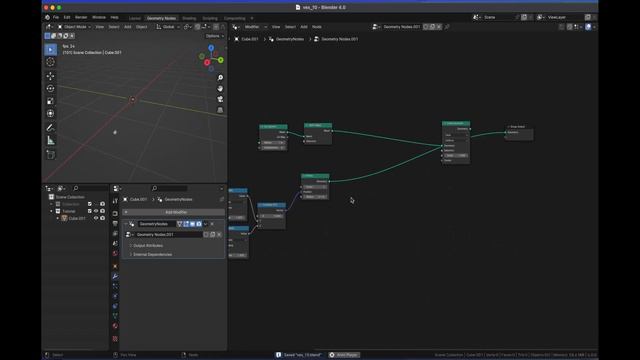The width and height of the screenshot is (640, 360).
Task: Open the Edit menu
Action: (x=67, y=18)
